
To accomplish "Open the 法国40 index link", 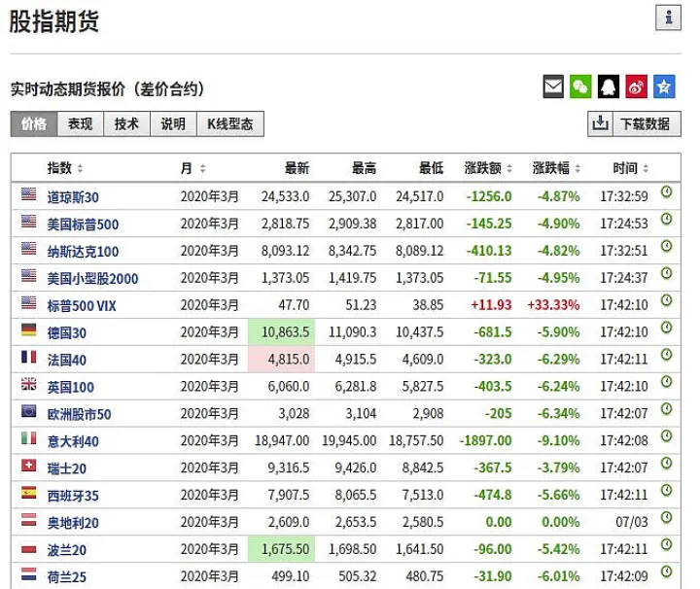I will pyautogui.click(x=67, y=360).
